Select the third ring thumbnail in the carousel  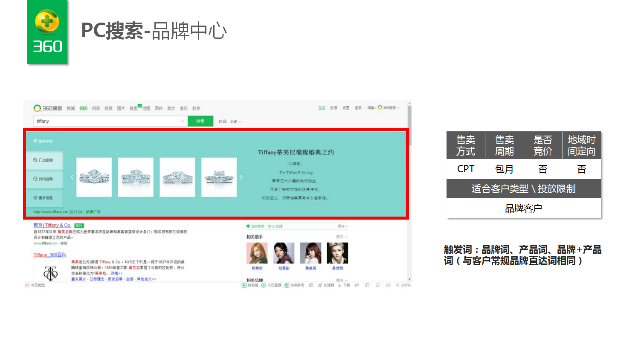[x=177, y=177]
